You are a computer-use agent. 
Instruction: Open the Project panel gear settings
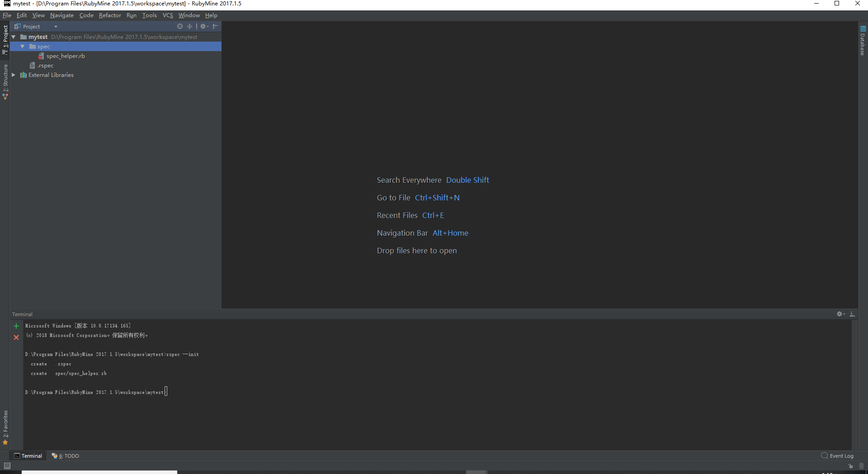204,26
